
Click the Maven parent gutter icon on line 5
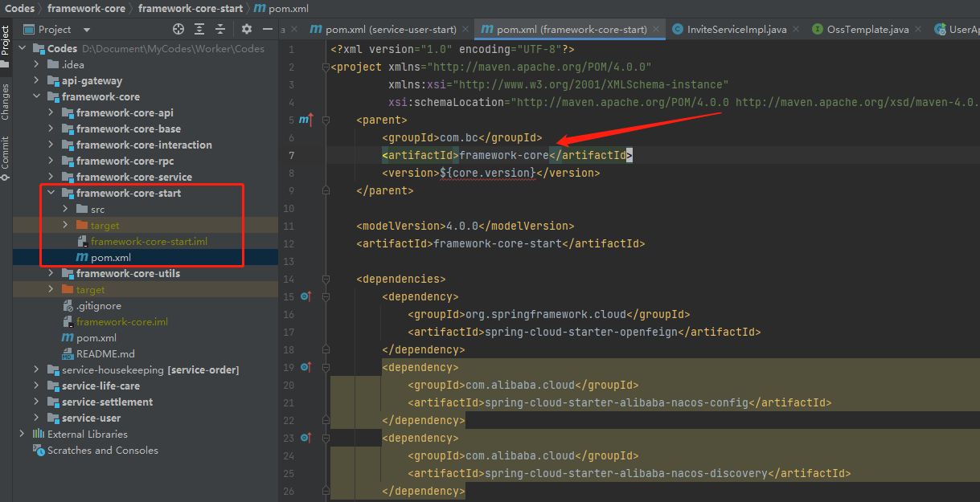point(305,120)
